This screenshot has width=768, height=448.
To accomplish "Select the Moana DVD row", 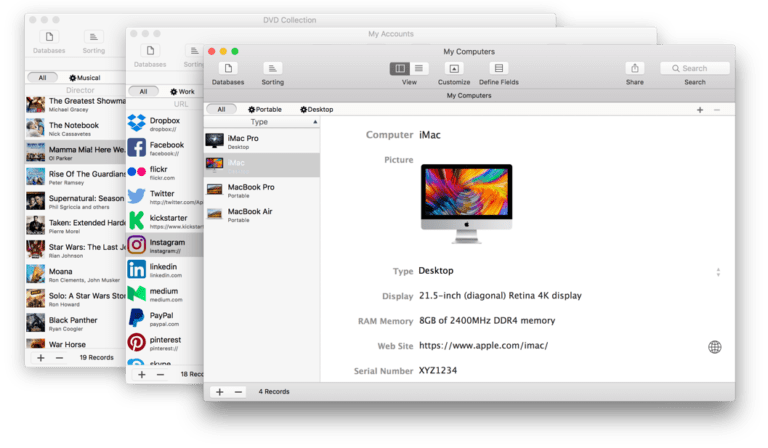I will point(75,275).
